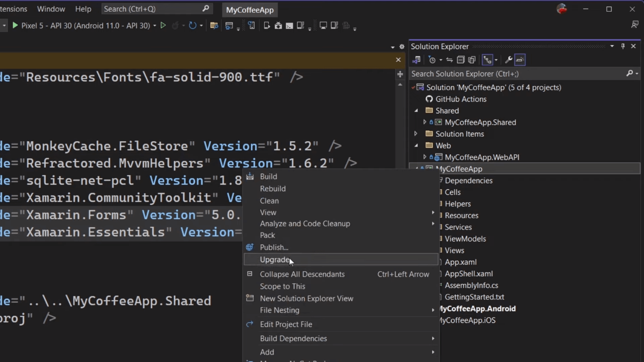Click Start Without Debugging outline play icon
Image resolution: width=644 pixels, height=362 pixels.
tap(163, 26)
